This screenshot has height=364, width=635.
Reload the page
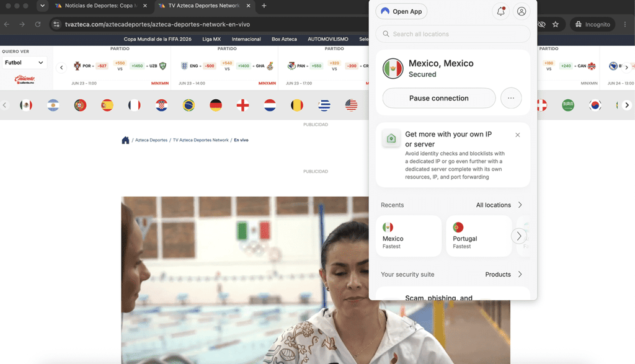(x=38, y=24)
